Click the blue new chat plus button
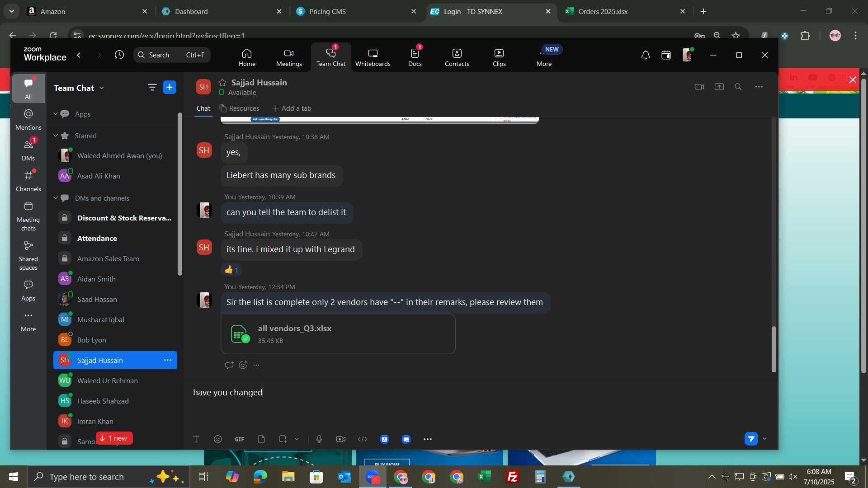 [x=170, y=87]
